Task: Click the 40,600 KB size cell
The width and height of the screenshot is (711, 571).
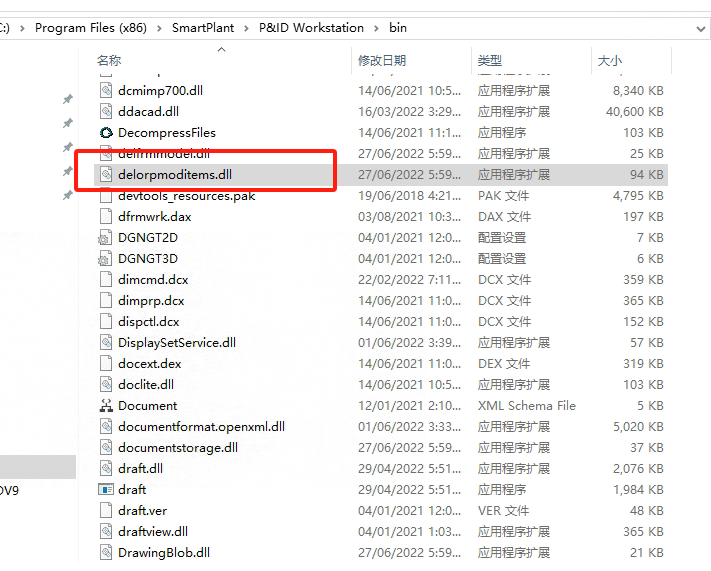Action: [634, 111]
